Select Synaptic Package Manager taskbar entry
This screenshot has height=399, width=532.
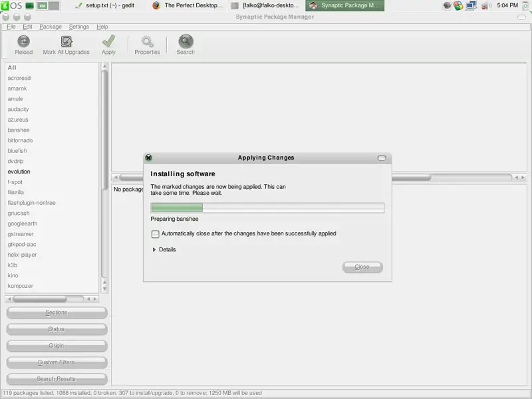coord(344,5)
